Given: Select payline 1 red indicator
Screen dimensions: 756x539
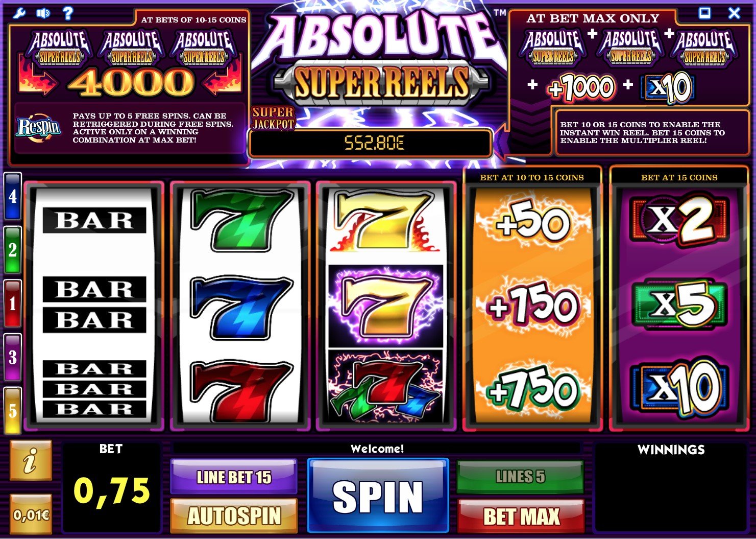Looking at the screenshot, I should click(12, 303).
